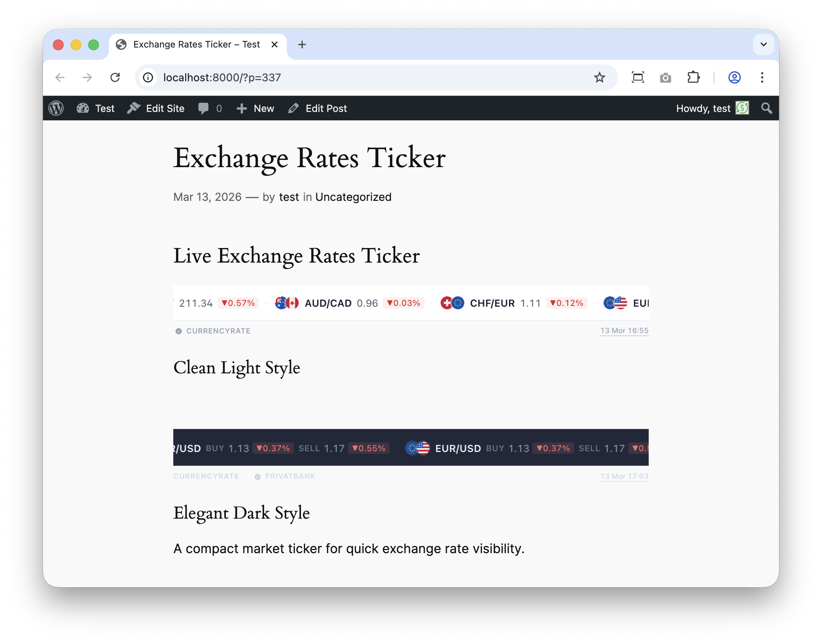
Task: Open the browser extensions puzzle icon
Action: [694, 77]
